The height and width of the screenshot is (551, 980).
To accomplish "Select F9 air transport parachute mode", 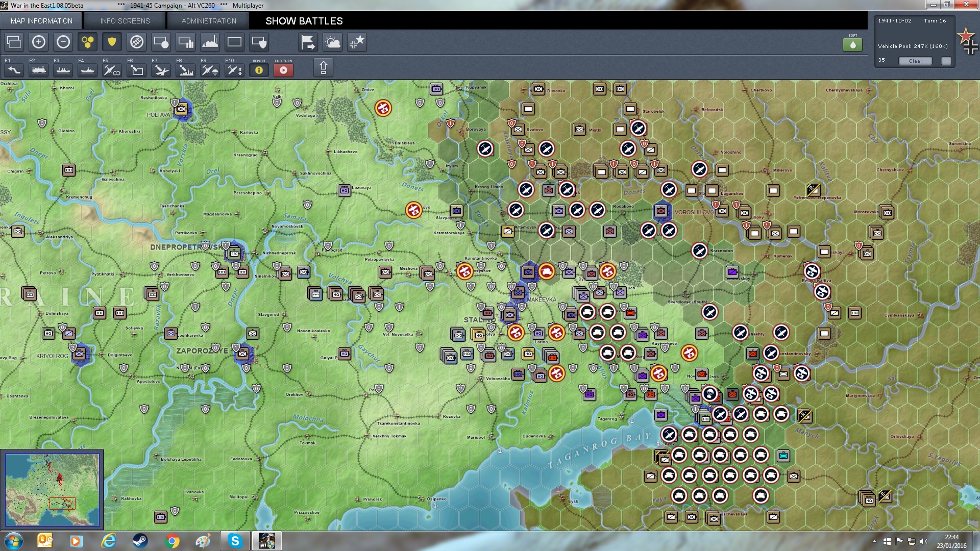I will coord(210,70).
